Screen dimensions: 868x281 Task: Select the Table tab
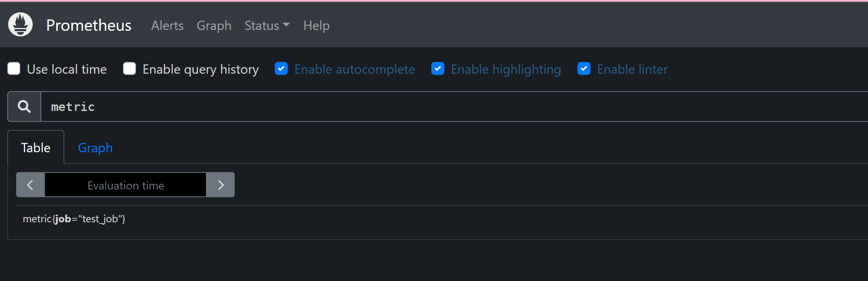(36, 148)
